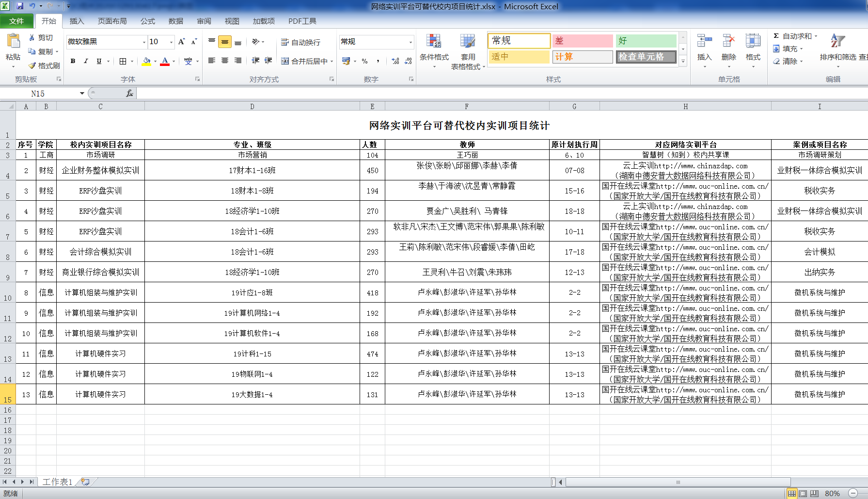Apply 好 good cell style
Image resolution: width=868 pixels, height=499 pixels.
[x=646, y=41]
